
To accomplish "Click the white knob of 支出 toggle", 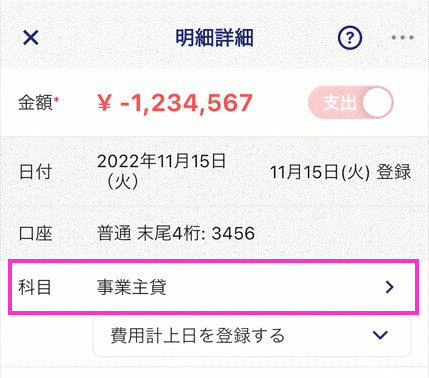I will click(x=377, y=102).
